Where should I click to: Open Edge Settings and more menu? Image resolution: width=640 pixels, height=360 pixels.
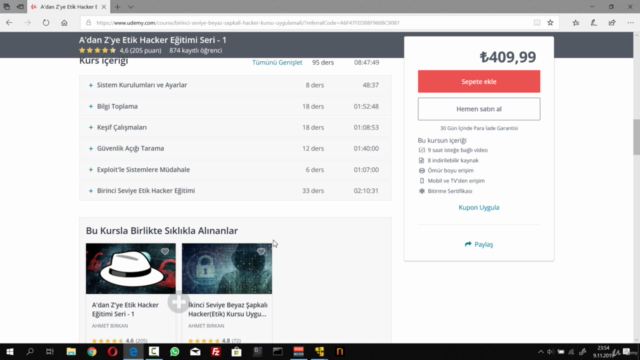point(630,23)
